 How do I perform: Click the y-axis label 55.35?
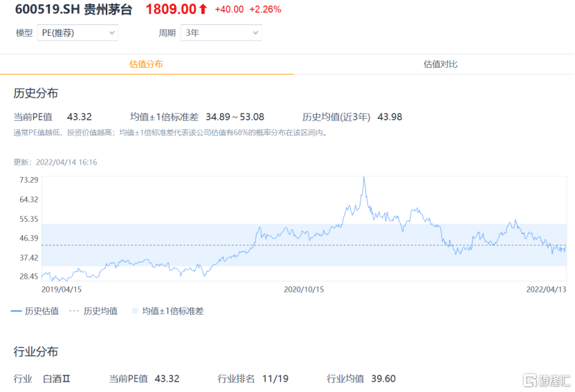pyautogui.click(x=29, y=219)
